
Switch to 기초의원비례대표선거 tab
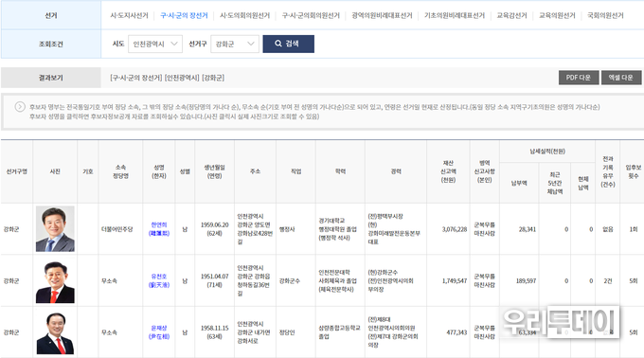pyautogui.click(x=455, y=15)
